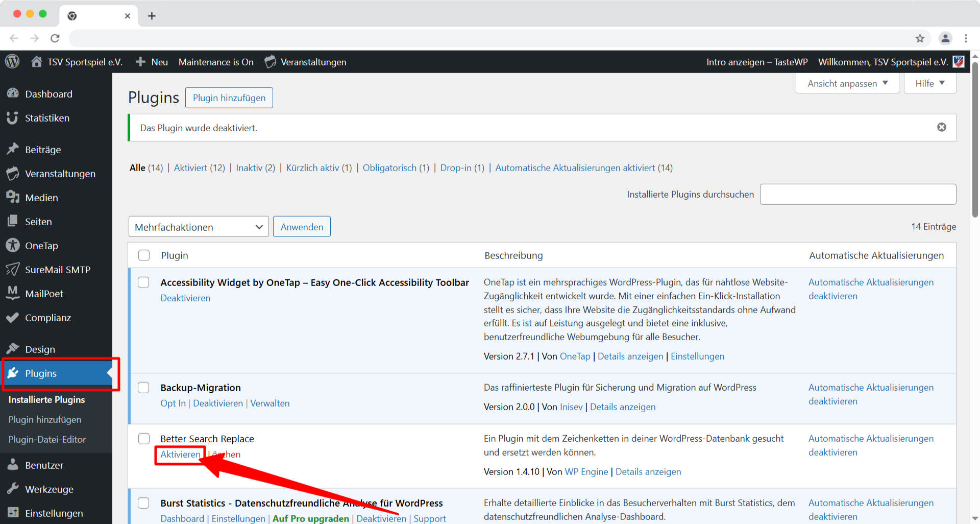
Task: Check the Backup-Migration plugin checkbox
Action: coord(144,388)
